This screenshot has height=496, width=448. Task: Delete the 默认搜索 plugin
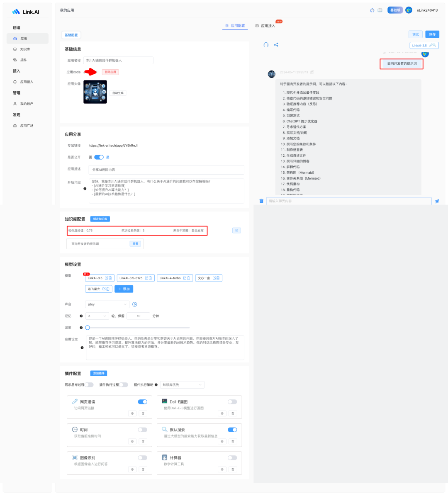pos(233,441)
